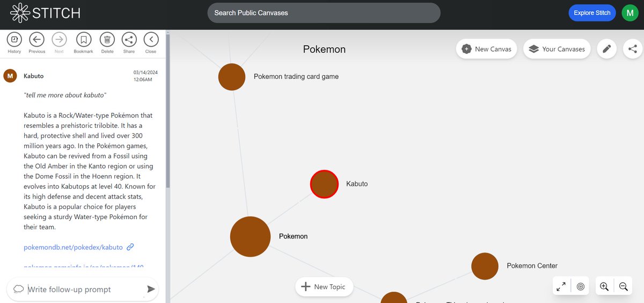Add a New Topic

click(324, 287)
